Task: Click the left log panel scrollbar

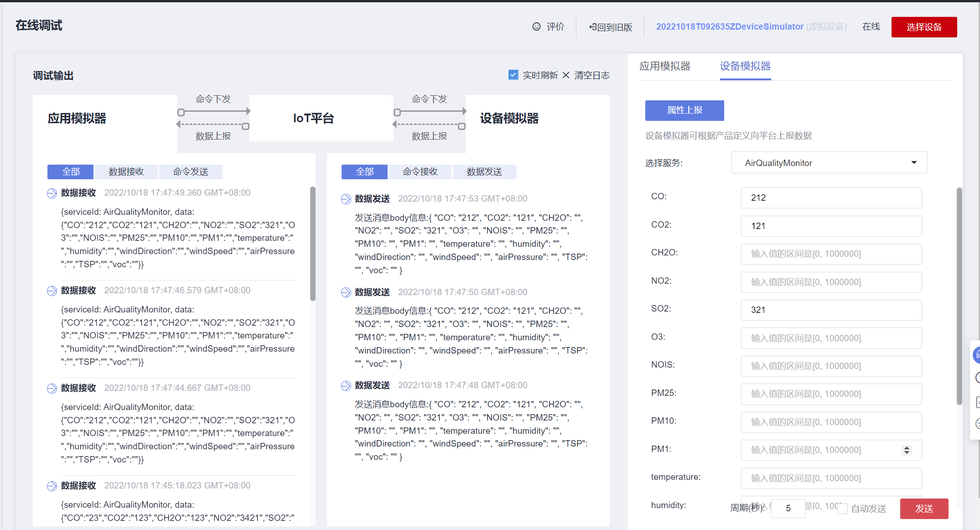Action: coord(313,244)
